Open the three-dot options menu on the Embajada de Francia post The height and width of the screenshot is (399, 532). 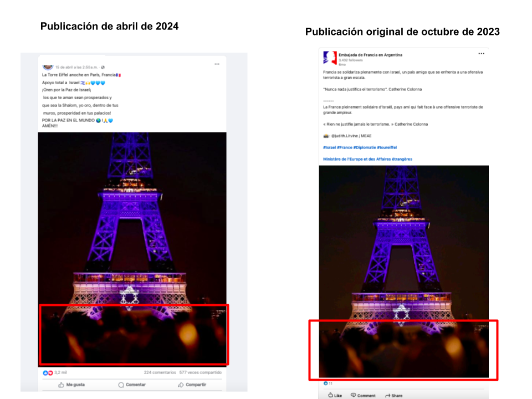[481, 54]
